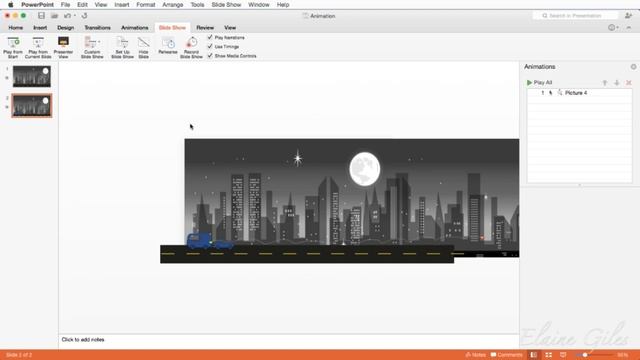Toggle Comments in status bar
This screenshot has height=360, width=640.
507,355
